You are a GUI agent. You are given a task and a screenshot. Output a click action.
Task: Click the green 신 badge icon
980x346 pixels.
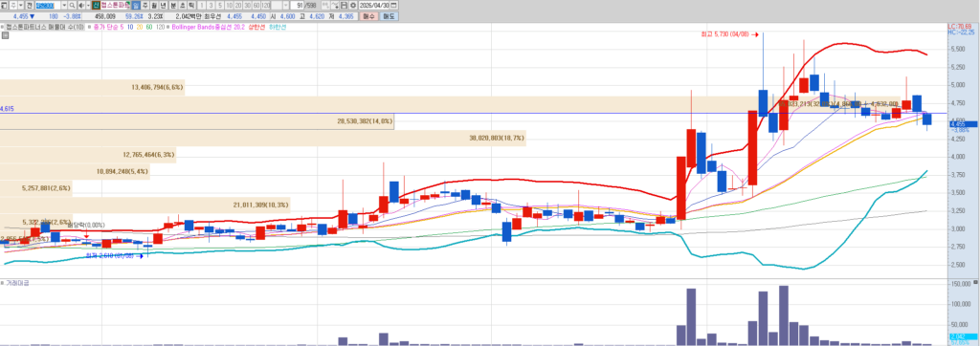pos(97,5)
